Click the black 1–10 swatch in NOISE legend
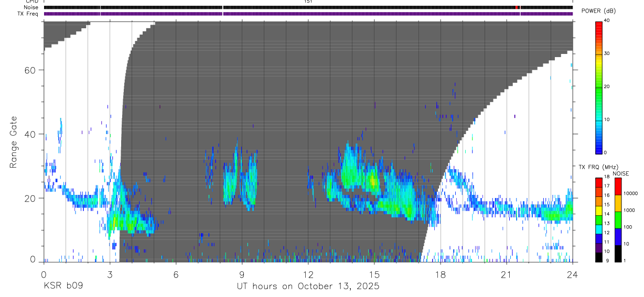 pos(618,253)
